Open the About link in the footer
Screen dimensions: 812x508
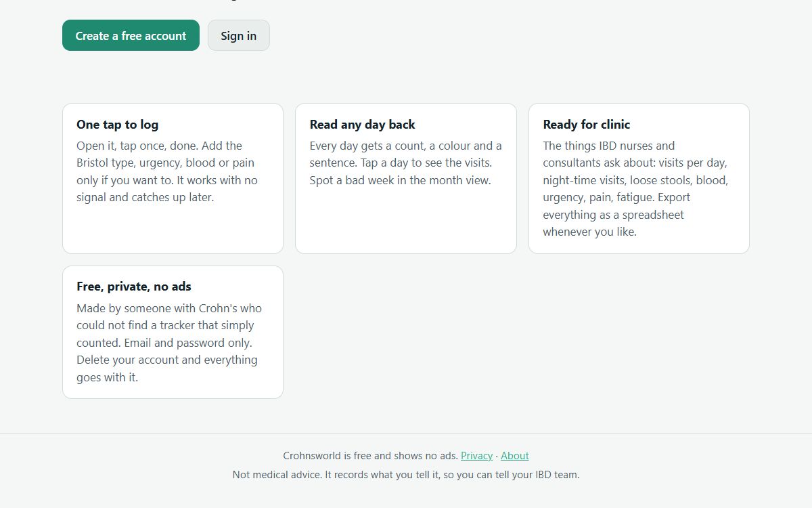515,456
